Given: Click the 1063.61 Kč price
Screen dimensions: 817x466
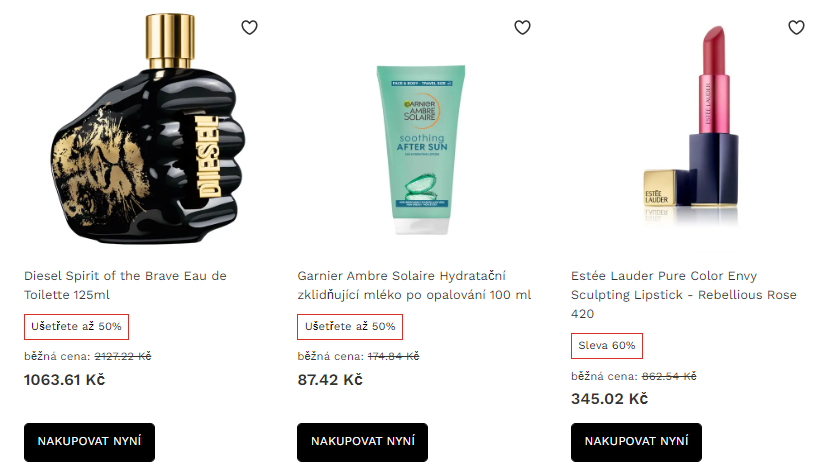Looking at the screenshot, I should [65, 380].
